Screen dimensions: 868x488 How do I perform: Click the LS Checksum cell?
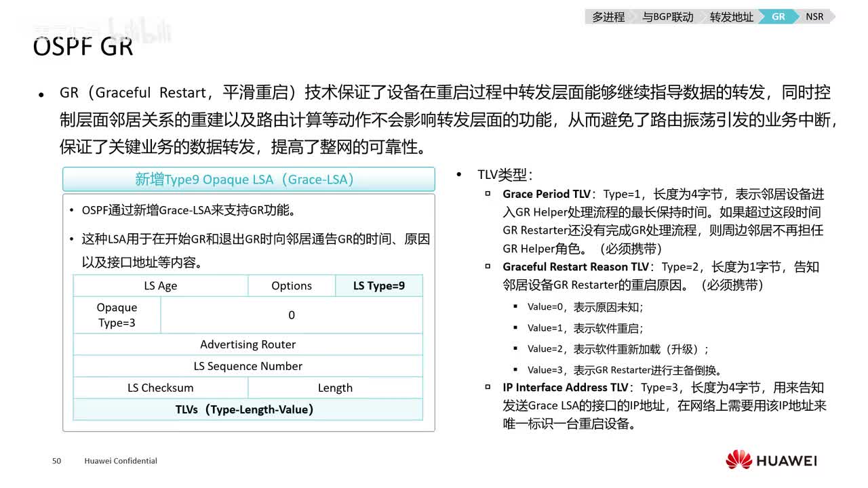(161, 388)
